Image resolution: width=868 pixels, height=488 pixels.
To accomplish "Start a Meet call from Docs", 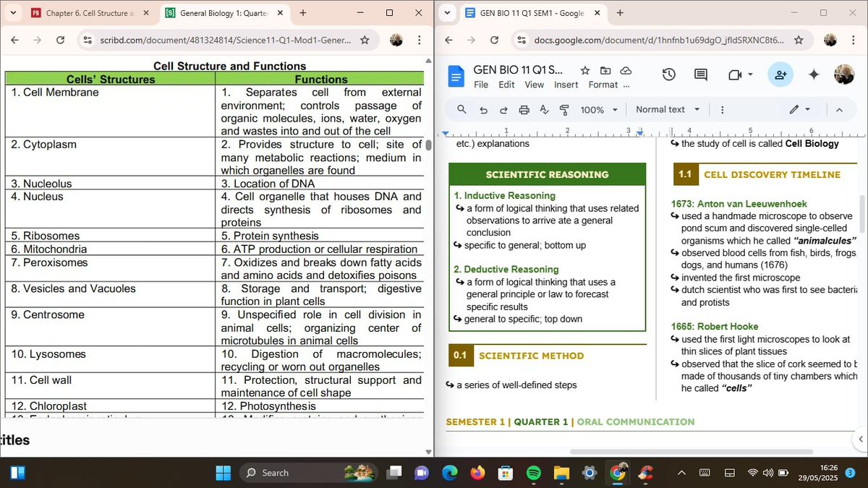I will [x=736, y=74].
